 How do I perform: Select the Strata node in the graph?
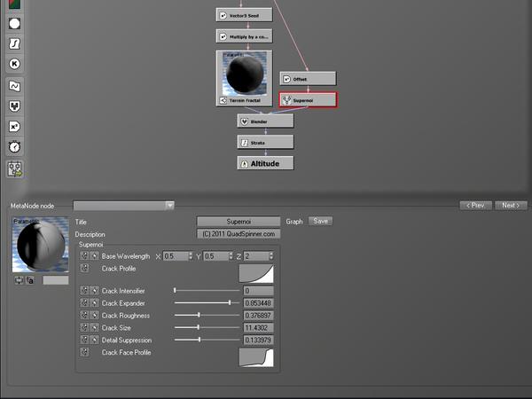coord(265,143)
